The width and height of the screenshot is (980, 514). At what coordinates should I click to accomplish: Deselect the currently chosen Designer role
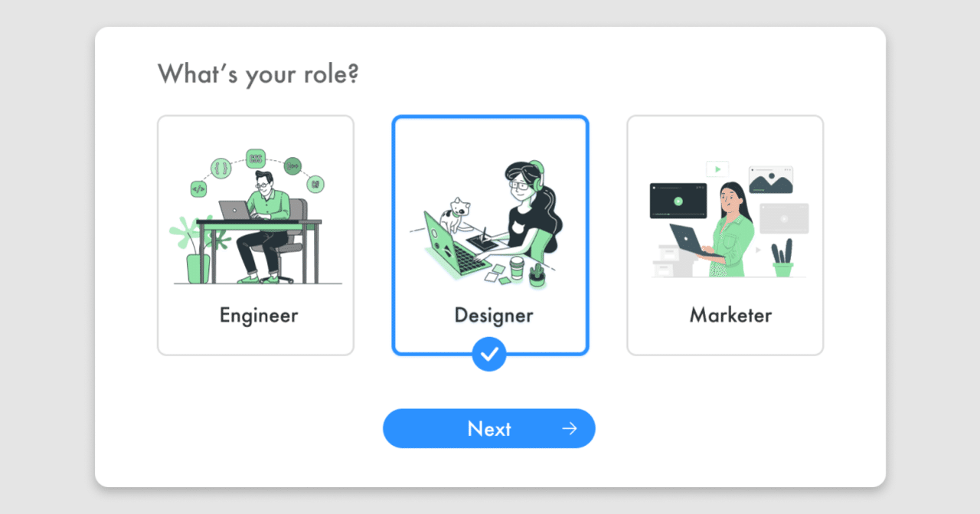pyautogui.click(x=490, y=235)
